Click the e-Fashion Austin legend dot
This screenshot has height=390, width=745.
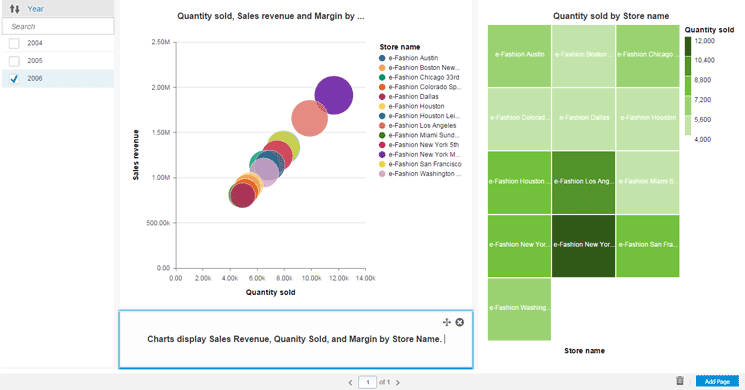tap(382, 58)
